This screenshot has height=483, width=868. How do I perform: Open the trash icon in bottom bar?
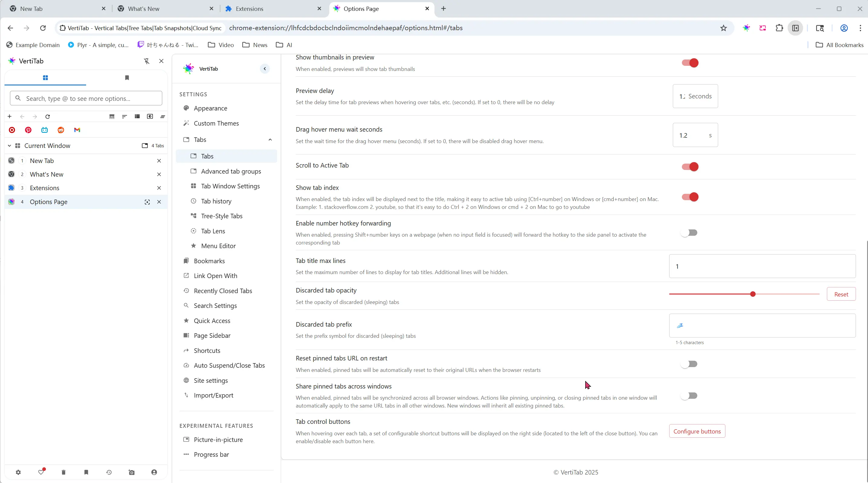pyautogui.click(x=63, y=472)
